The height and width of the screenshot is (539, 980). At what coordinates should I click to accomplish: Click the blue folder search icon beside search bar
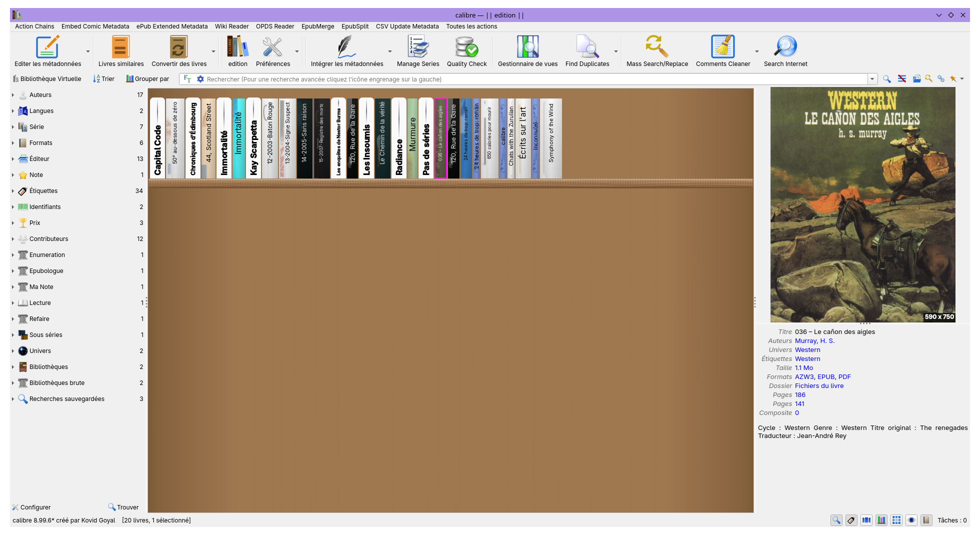pos(916,79)
